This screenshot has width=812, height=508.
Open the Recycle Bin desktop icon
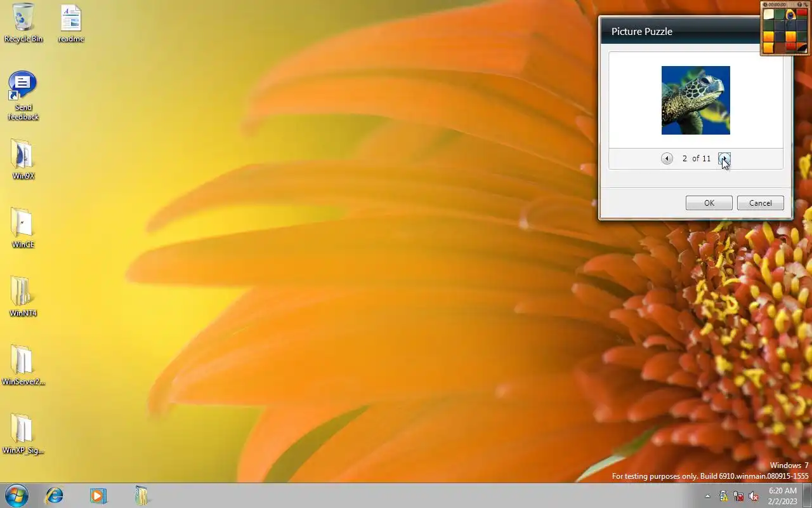click(23, 23)
